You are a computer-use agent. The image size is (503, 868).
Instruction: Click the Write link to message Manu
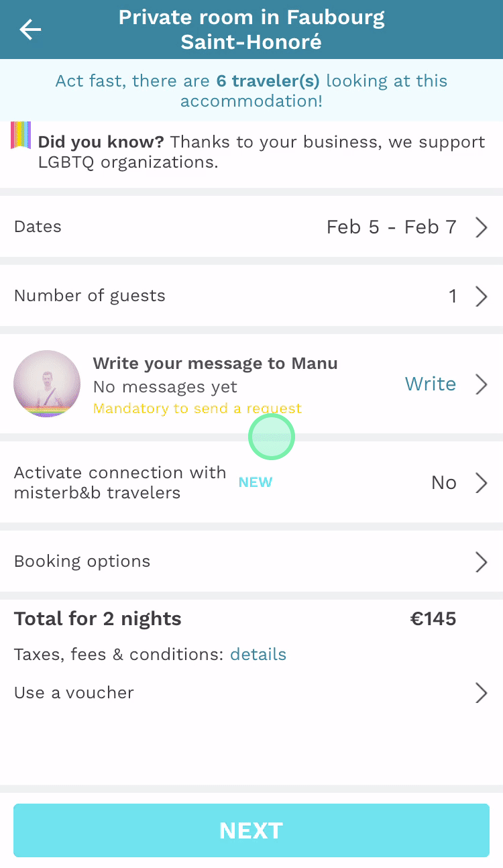pos(430,384)
